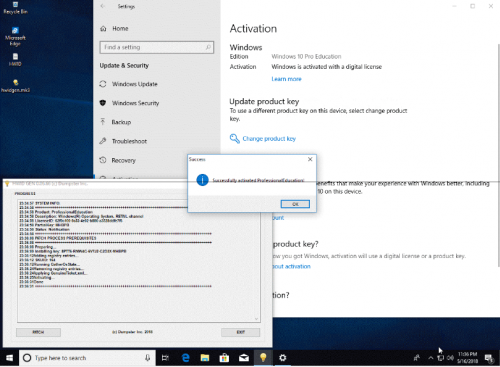The image size is (500, 367).
Task: Click the magnifier icon in Find a setting
Action: coord(208,47)
